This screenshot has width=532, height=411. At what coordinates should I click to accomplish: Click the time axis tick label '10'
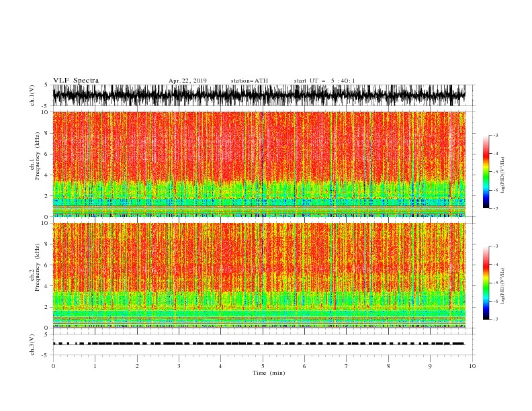[x=472, y=366]
